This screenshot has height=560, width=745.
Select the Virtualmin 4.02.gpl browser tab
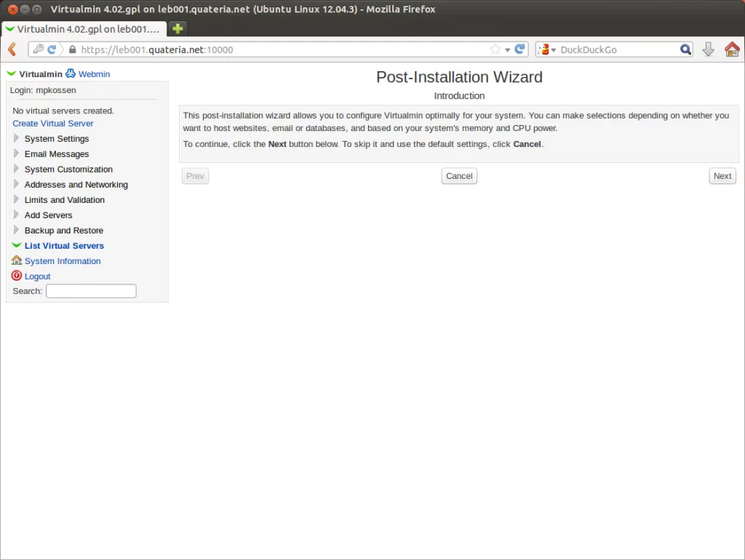click(x=84, y=29)
